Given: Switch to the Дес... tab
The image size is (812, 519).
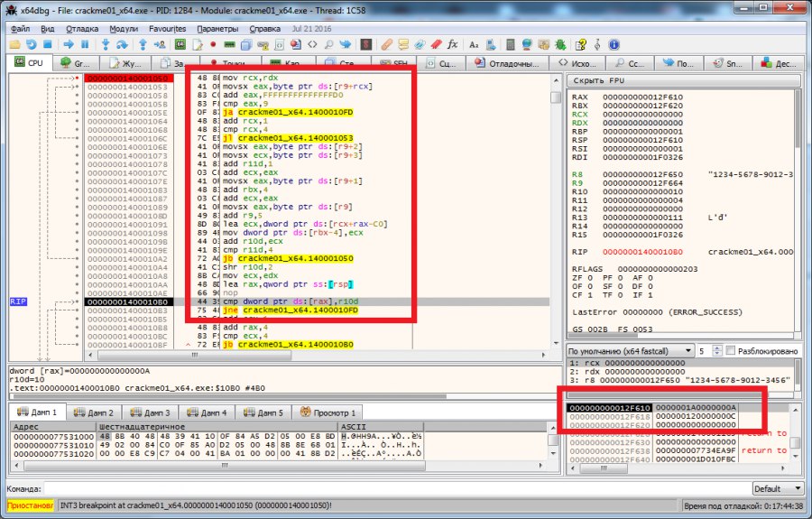Looking at the screenshot, I should click(x=780, y=63).
